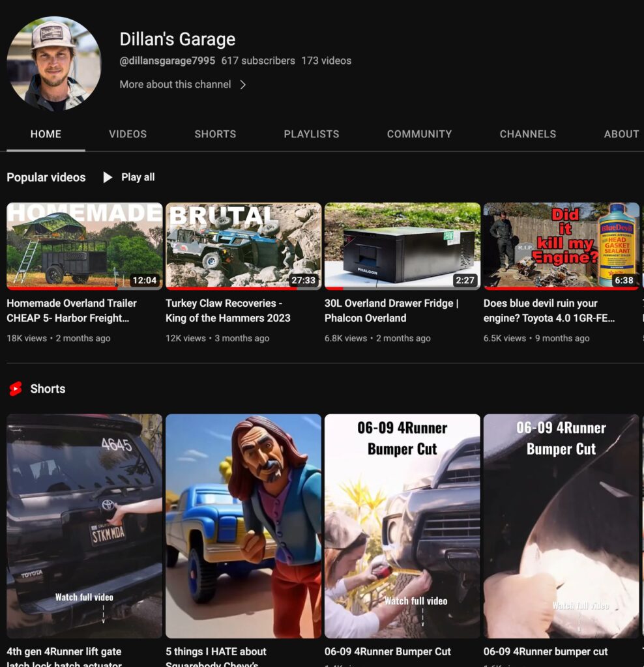Click Watch full video on lift gate short
Image resolution: width=644 pixels, height=667 pixels.
tap(84, 597)
